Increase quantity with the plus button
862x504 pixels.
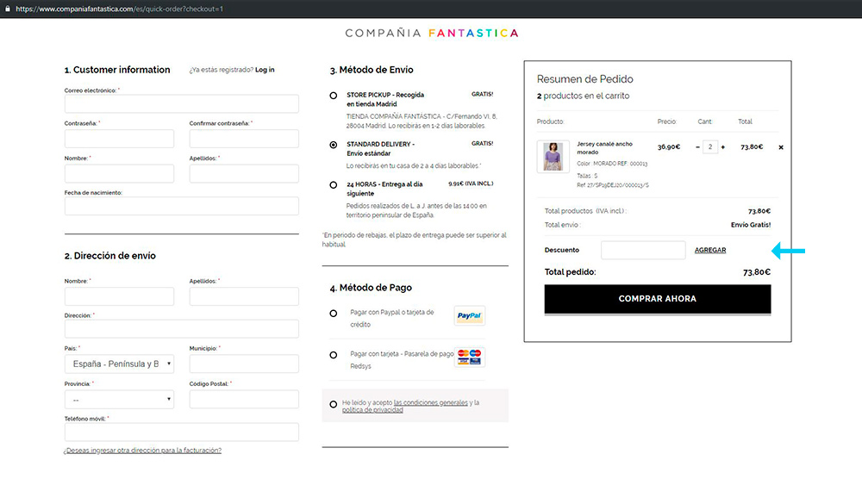pyautogui.click(x=723, y=147)
